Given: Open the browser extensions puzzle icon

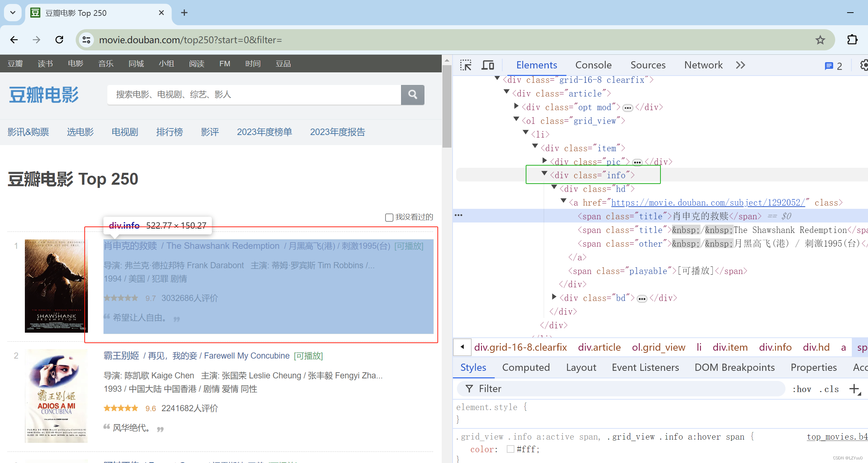Looking at the screenshot, I should 852,40.
